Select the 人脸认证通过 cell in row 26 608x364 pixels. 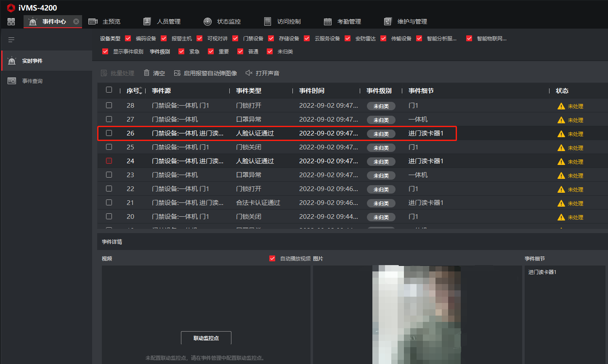coord(255,133)
